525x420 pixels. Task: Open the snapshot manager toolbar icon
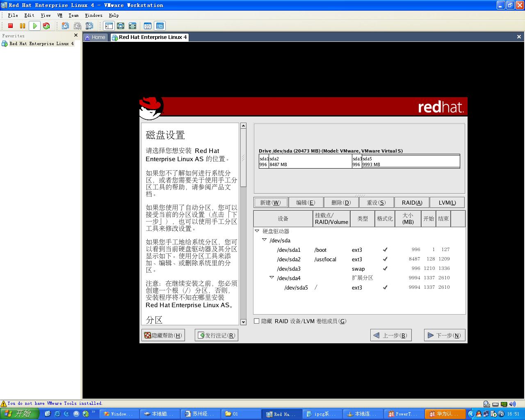(x=89, y=26)
